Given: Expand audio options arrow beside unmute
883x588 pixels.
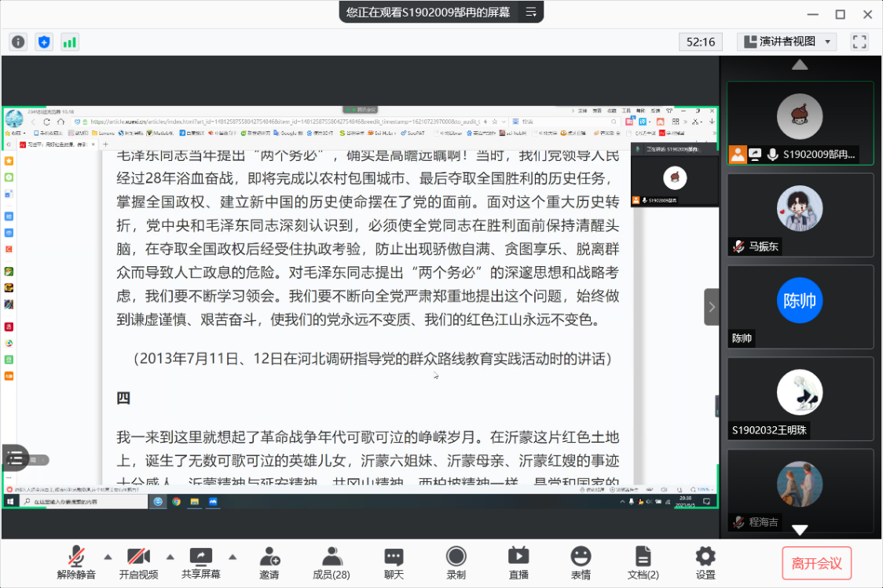Looking at the screenshot, I should click(108, 557).
